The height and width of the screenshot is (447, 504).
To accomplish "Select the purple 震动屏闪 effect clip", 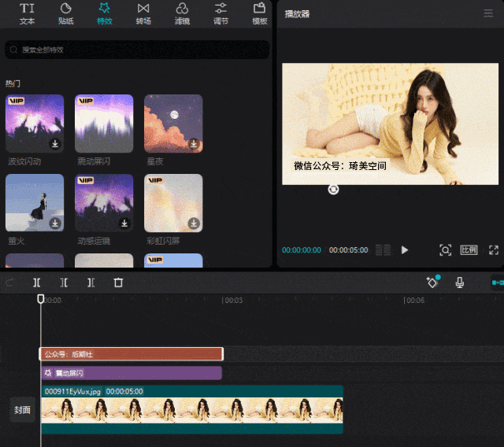I will (x=132, y=373).
